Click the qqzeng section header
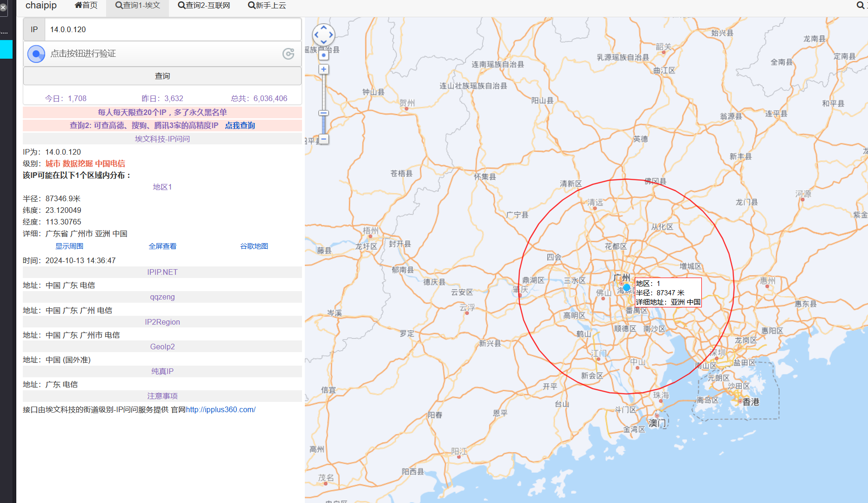Image resolution: width=868 pixels, height=503 pixels. point(162,297)
